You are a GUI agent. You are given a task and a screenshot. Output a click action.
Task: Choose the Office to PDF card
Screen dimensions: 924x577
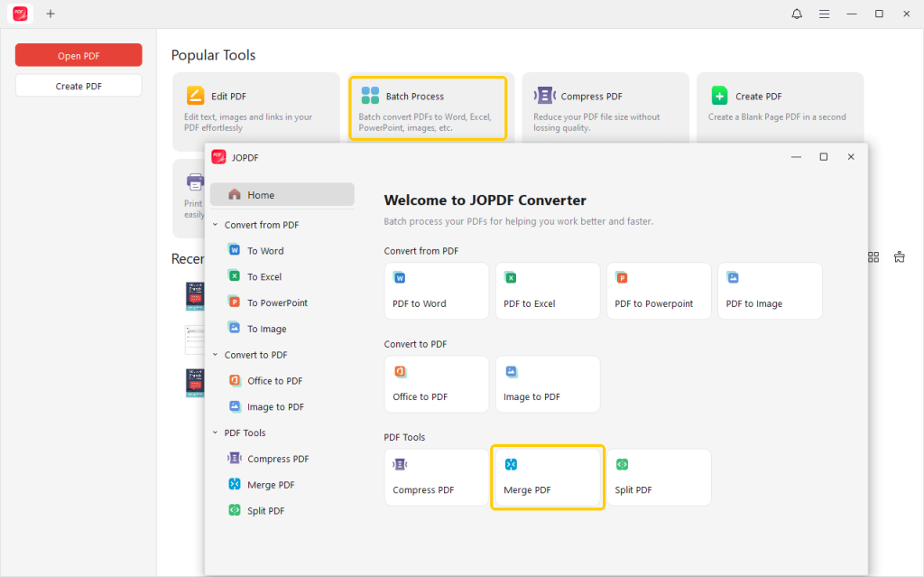point(436,384)
